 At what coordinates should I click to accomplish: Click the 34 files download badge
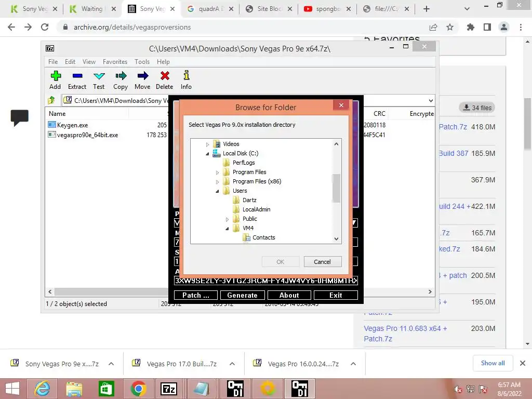(x=477, y=108)
